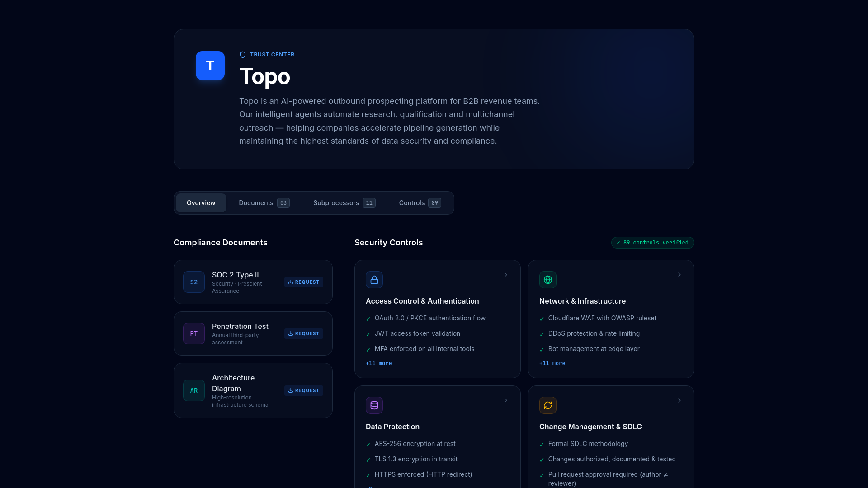Click JWT access token validation item
Screen dimensions: 868x488
click(417, 333)
